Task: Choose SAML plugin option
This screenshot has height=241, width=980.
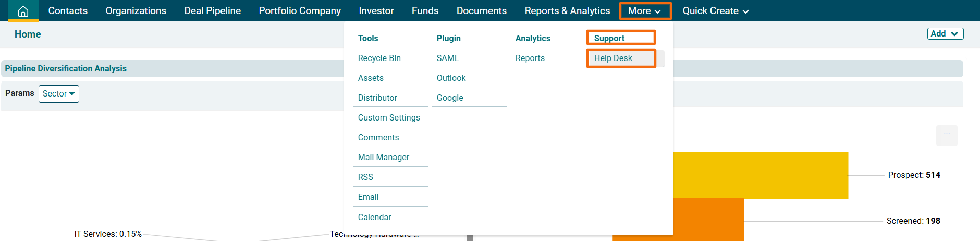Action: click(x=448, y=58)
